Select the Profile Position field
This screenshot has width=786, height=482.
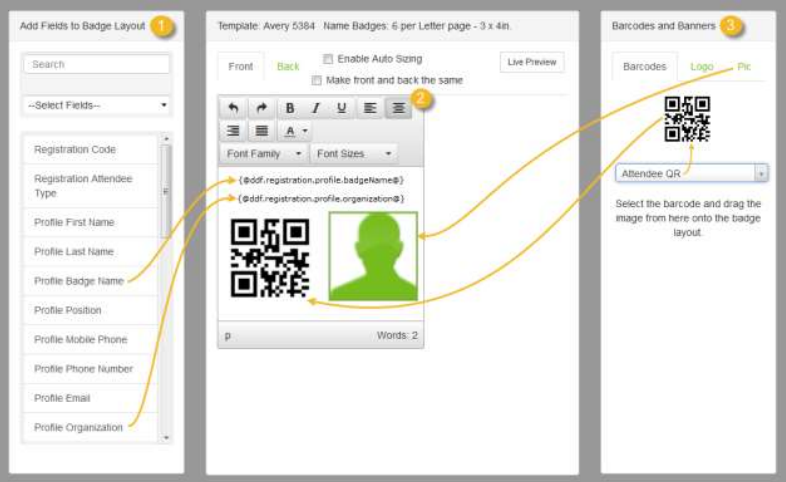(x=90, y=310)
